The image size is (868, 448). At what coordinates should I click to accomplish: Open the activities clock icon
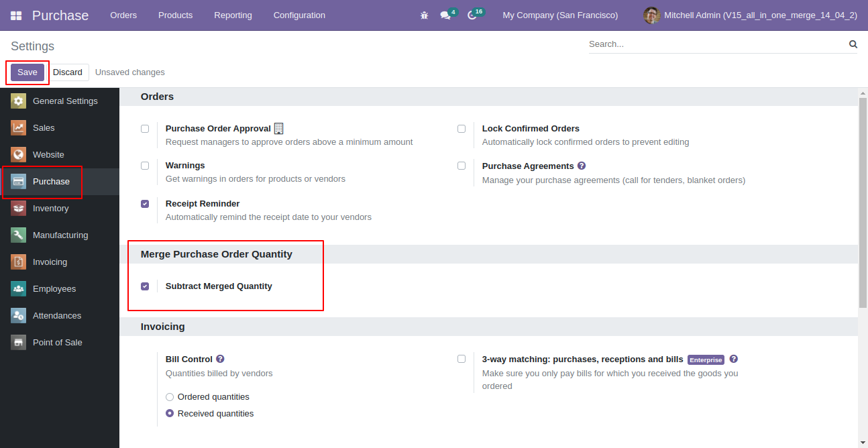pyautogui.click(x=472, y=15)
